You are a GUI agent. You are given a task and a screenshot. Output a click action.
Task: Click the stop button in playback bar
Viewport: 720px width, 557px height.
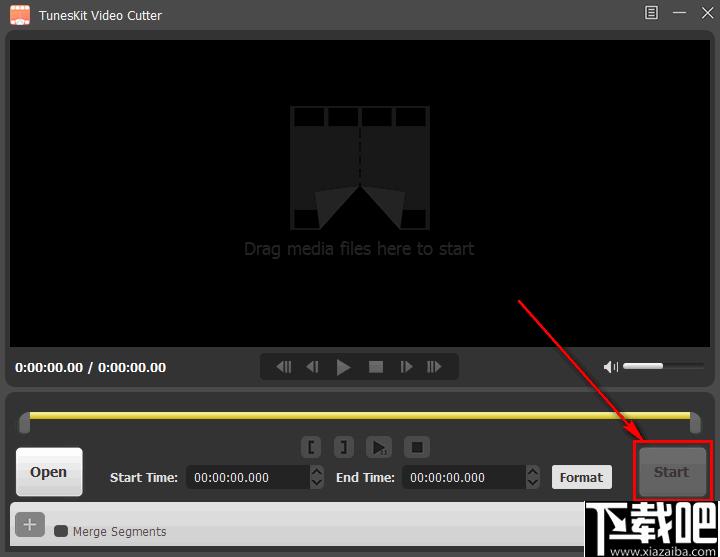pyautogui.click(x=376, y=367)
